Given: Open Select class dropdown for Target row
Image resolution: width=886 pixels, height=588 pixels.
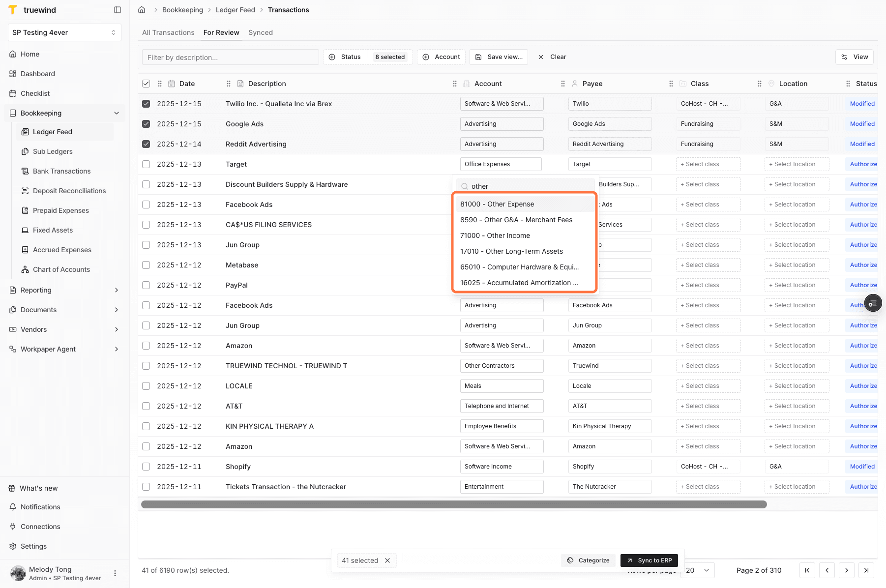Looking at the screenshot, I should (x=709, y=164).
